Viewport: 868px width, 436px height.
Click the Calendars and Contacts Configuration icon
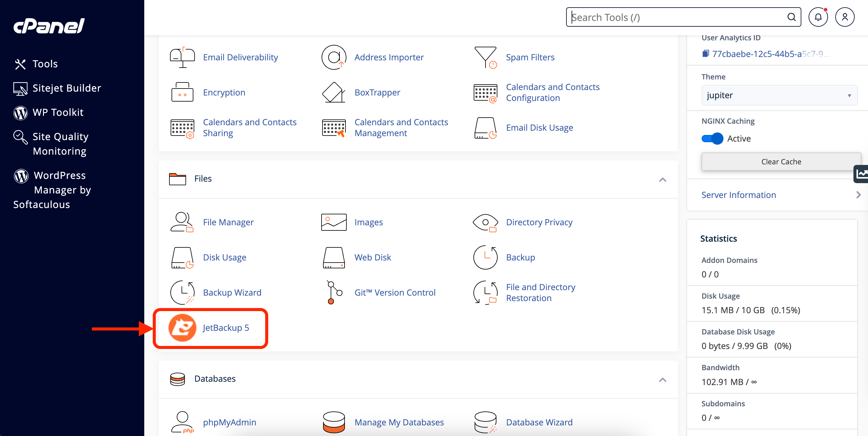coord(486,93)
